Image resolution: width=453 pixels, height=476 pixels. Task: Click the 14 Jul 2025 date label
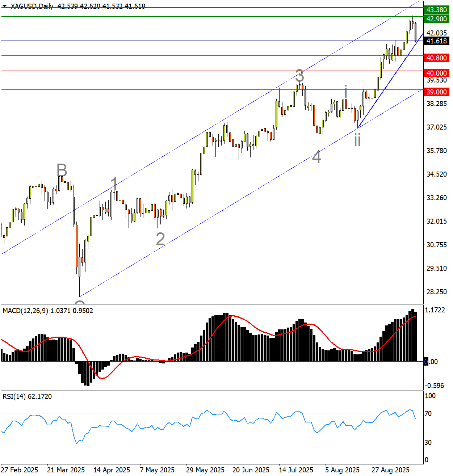point(296,470)
